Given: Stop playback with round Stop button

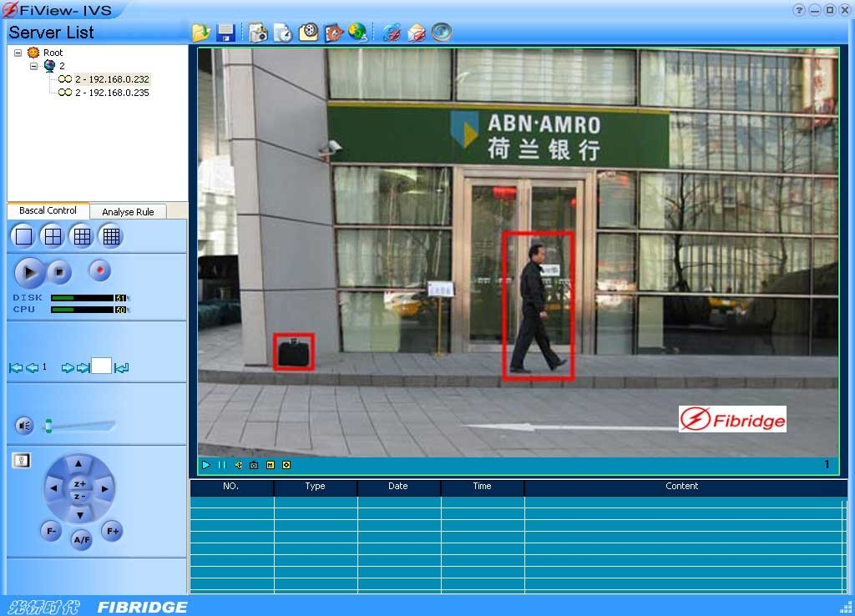Looking at the screenshot, I should pos(59,271).
